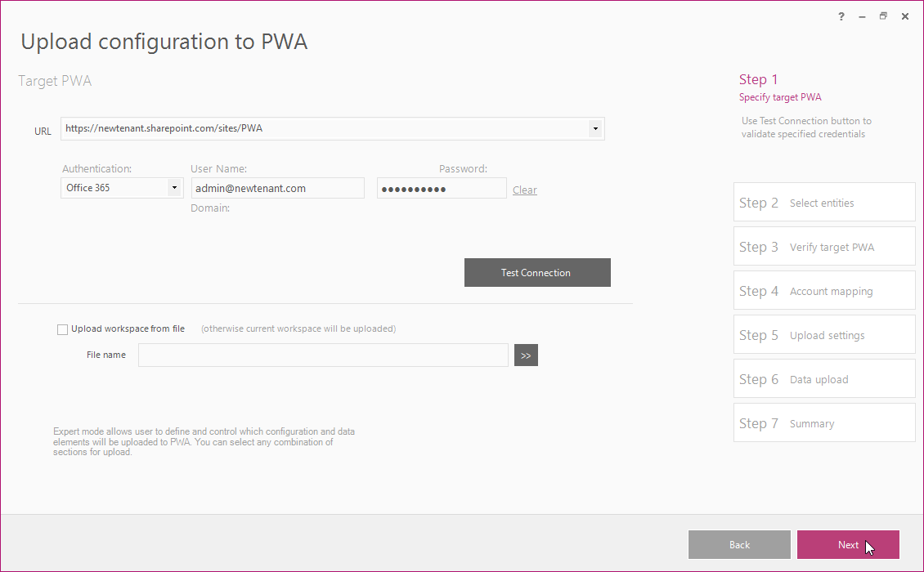
Task: Jump to Step 7 Summary
Action: tap(823, 423)
